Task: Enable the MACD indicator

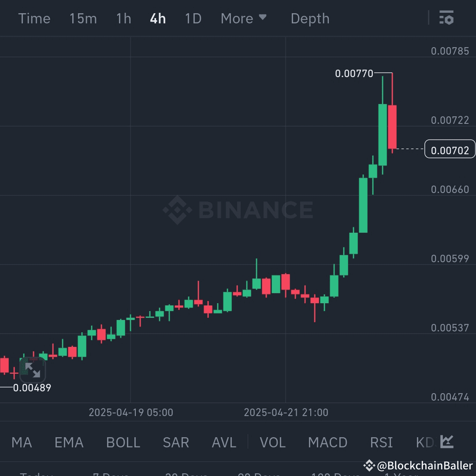Action: (328, 442)
